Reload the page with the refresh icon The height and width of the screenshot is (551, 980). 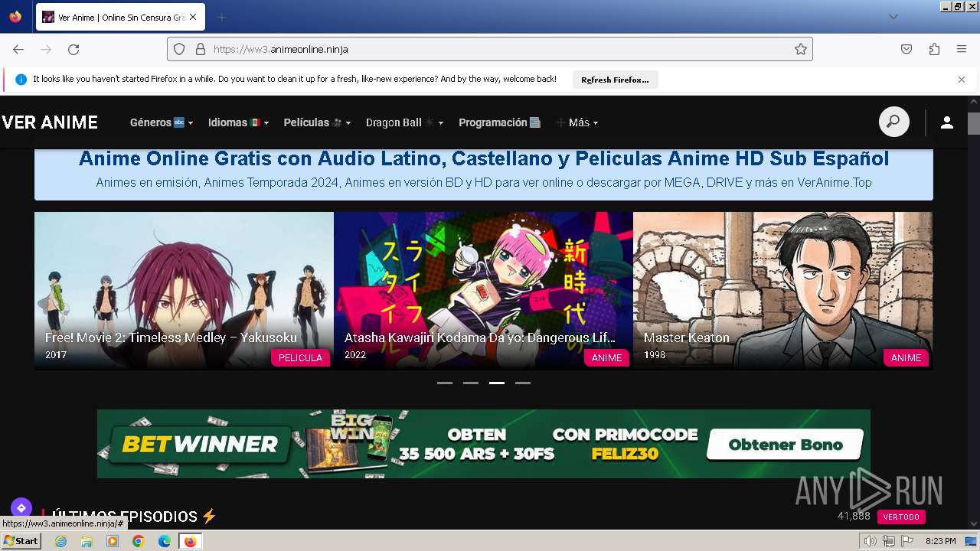tap(73, 49)
